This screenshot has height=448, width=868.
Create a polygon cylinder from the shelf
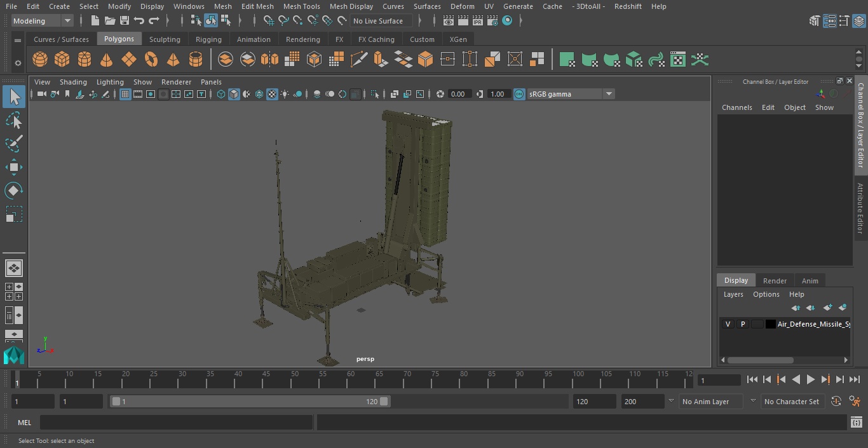click(x=85, y=60)
